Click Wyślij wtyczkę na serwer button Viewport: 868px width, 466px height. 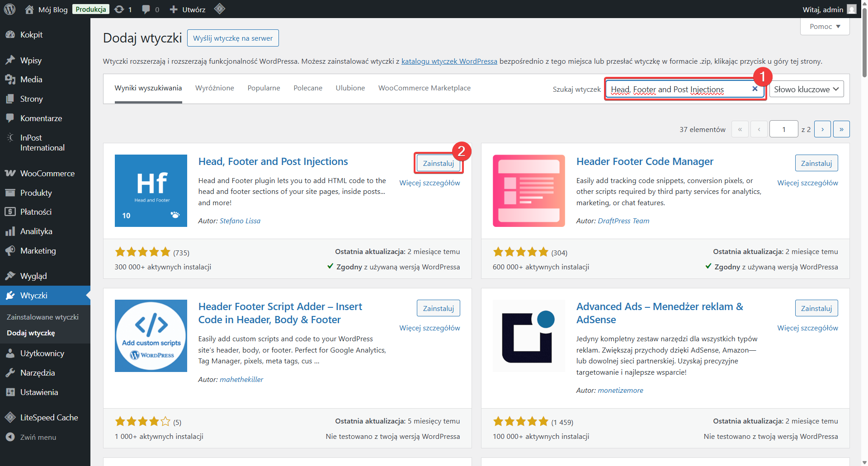click(233, 38)
